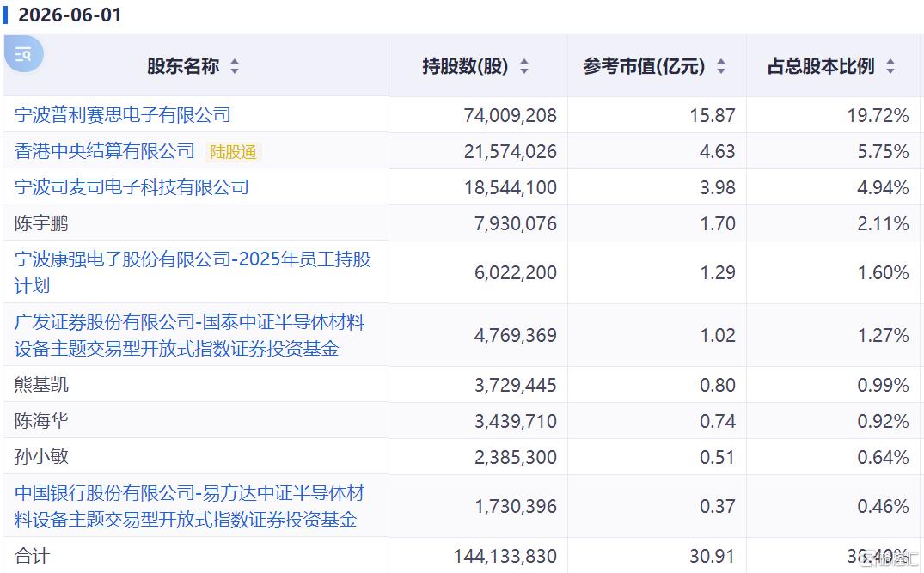The image size is (924, 573).
Task: Select share count 7,930,076
Action: [x=516, y=223]
